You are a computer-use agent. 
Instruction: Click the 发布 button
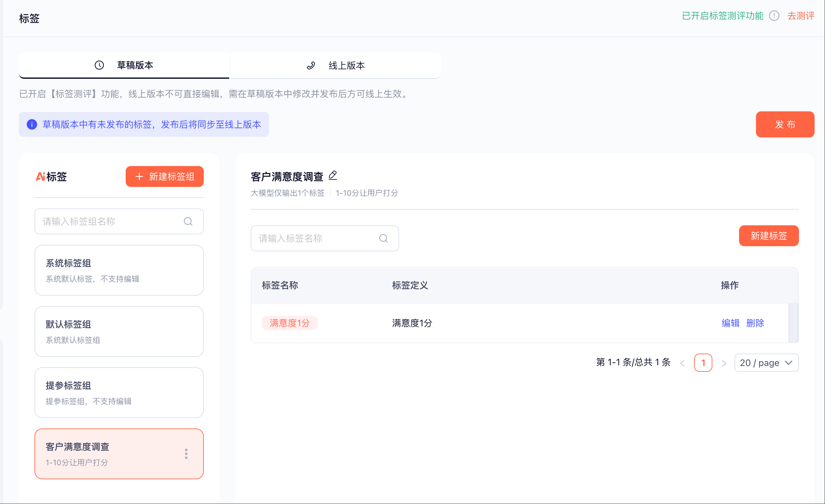click(x=785, y=124)
